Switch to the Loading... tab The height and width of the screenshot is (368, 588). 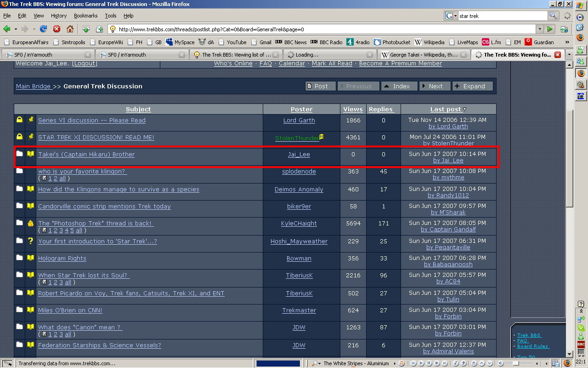(329, 54)
